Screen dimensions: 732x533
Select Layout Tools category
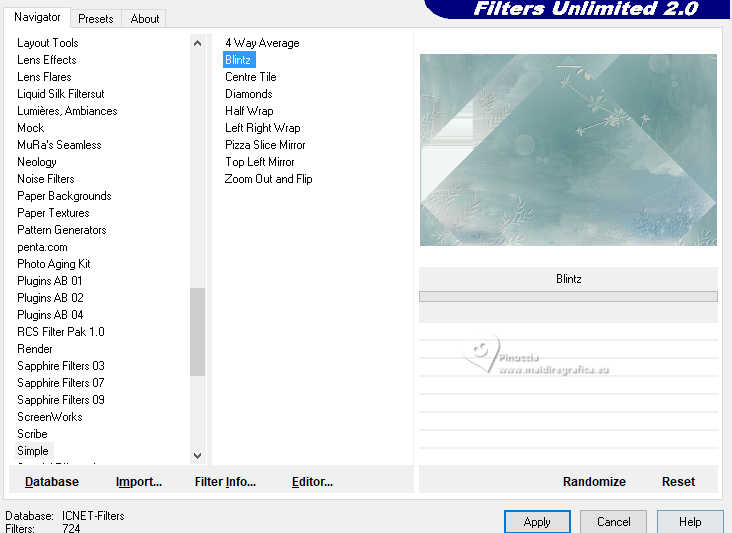coord(48,43)
